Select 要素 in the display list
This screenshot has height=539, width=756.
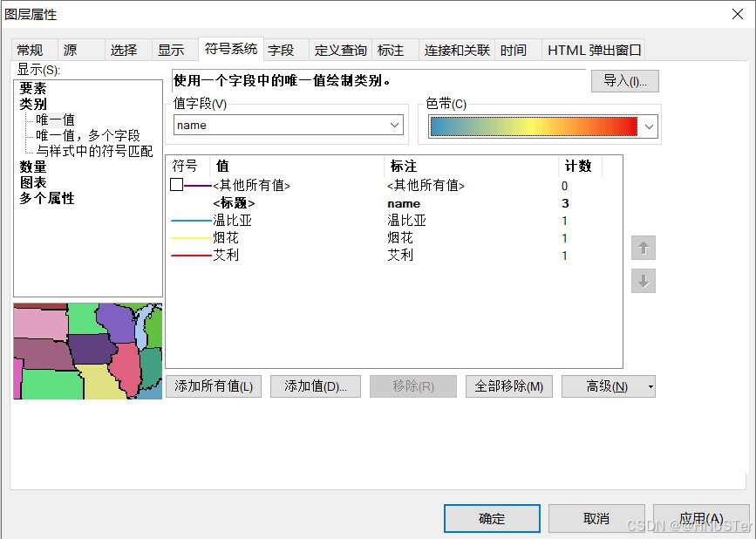pyautogui.click(x=33, y=88)
